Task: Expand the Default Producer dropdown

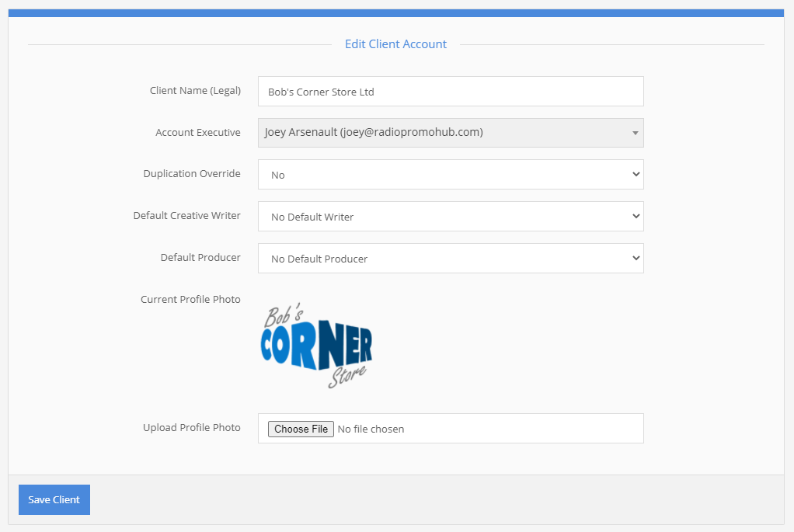Action: pyautogui.click(x=443, y=259)
